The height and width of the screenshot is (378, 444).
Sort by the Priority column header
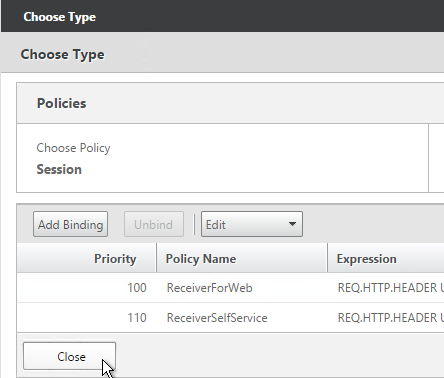click(x=115, y=259)
